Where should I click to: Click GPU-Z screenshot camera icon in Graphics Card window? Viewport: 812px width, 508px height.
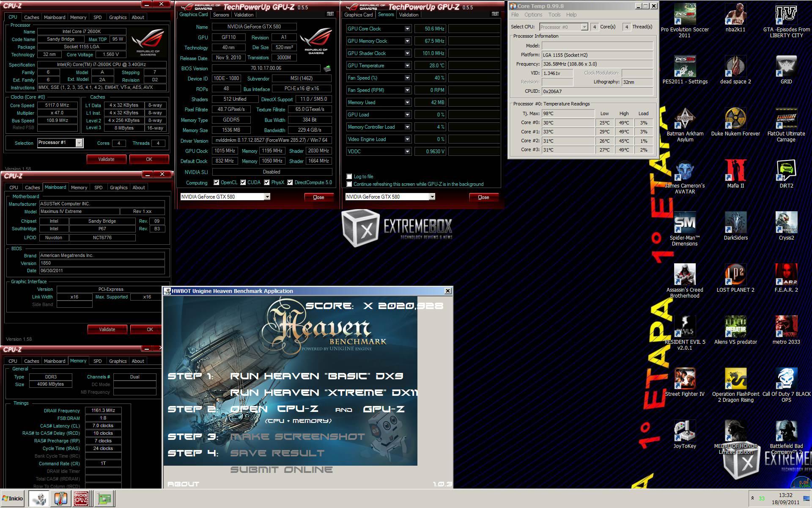(x=330, y=14)
